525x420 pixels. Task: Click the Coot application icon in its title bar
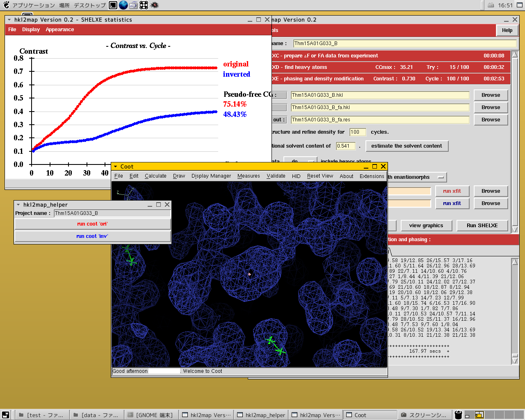(115, 167)
